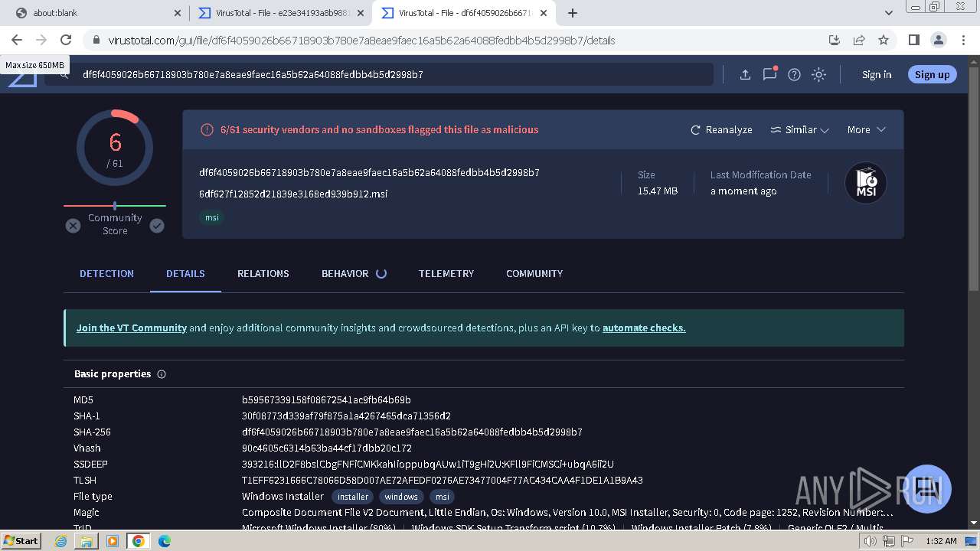Click volume icon in system tray

(x=871, y=541)
